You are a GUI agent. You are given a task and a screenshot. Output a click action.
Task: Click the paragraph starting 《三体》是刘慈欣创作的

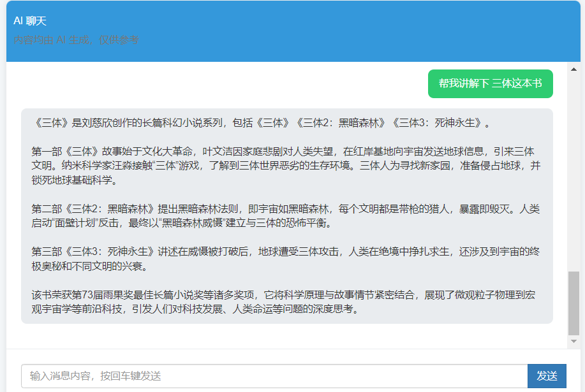click(262, 122)
